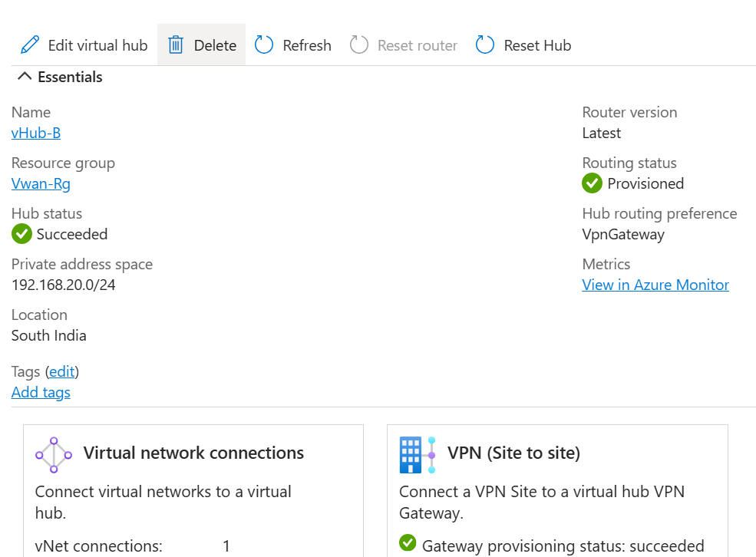Click Add tags below the Tags label
Viewport: 756px width, 557px height.
pos(40,392)
